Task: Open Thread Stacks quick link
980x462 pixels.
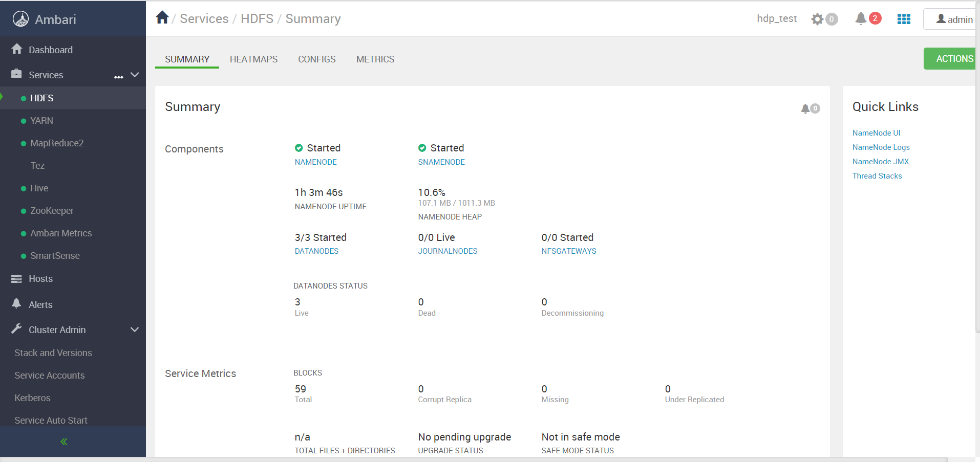Action: (877, 176)
